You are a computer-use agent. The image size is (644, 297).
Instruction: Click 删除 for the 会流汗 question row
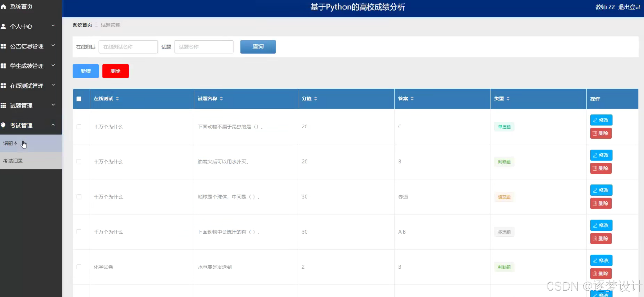[601, 238]
